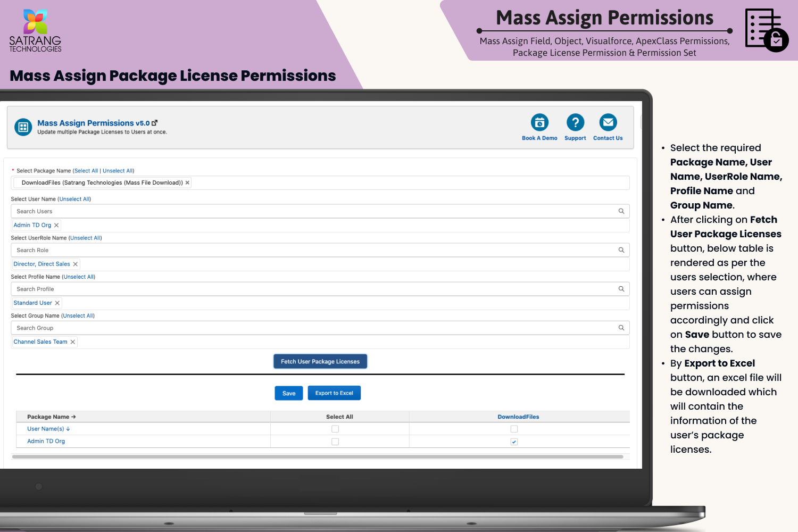Viewport: 798px width, 532px height.
Task: Click the Contact Us envelope icon
Action: coord(608,122)
